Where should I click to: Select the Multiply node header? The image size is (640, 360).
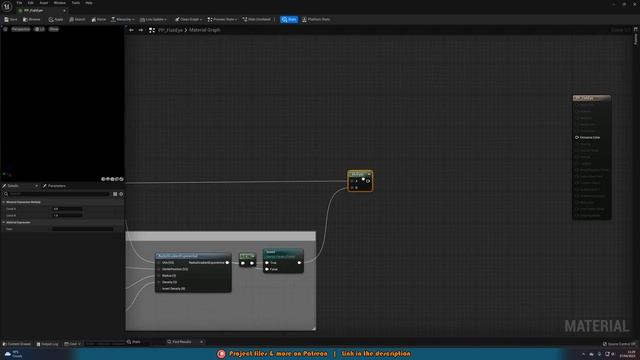358,174
